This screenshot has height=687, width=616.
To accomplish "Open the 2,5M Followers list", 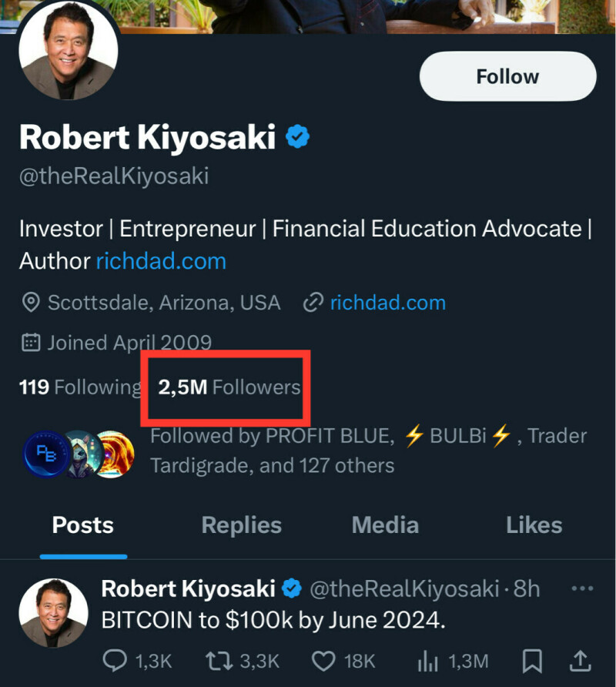I will 229,387.
